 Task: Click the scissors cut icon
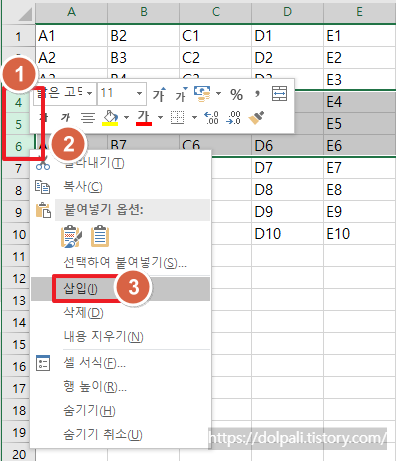(x=43, y=164)
